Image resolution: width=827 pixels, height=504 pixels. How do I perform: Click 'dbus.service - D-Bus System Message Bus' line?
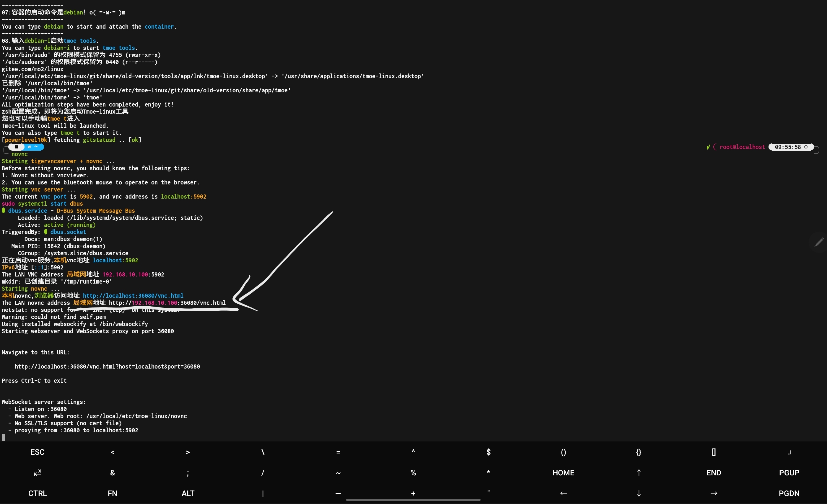69,211
